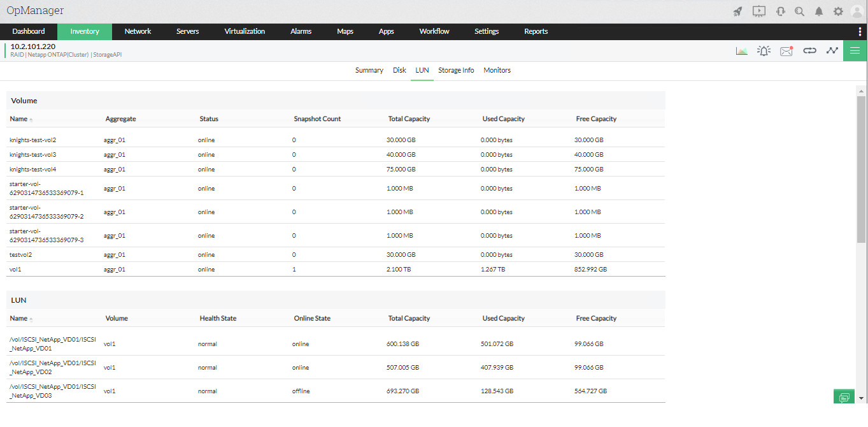
Task: Open the green hamburger menu button
Action: coord(855,51)
